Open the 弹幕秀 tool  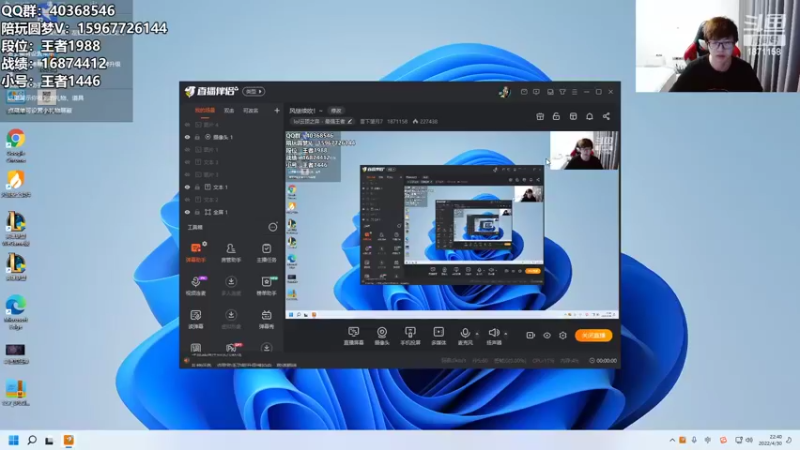tap(266, 319)
